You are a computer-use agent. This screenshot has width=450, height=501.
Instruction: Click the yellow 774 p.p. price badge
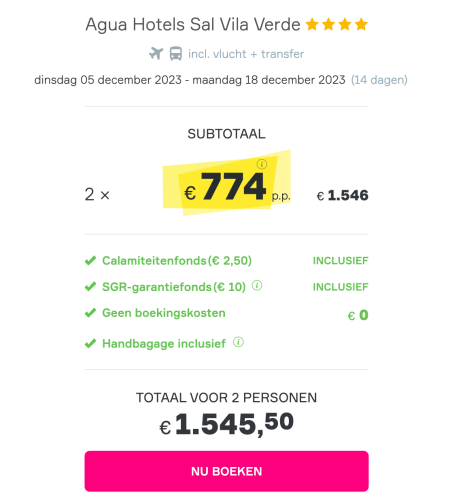[x=227, y=183]
